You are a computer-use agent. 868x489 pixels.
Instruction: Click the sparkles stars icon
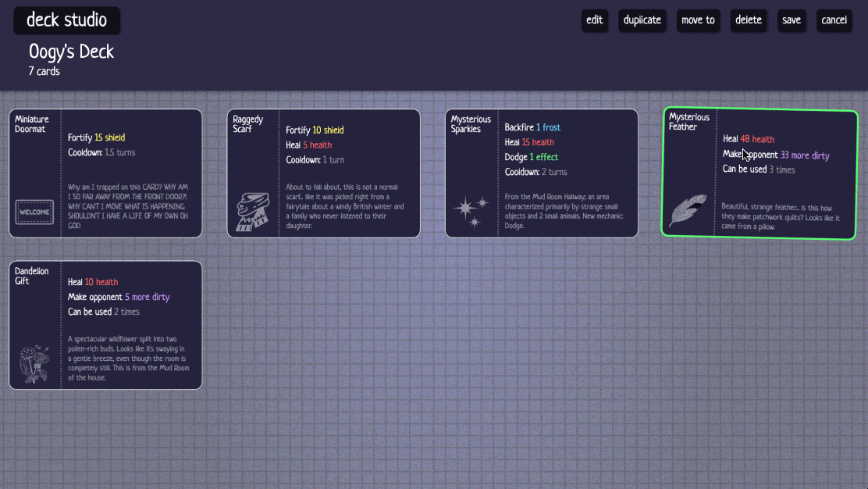[471, 212]
